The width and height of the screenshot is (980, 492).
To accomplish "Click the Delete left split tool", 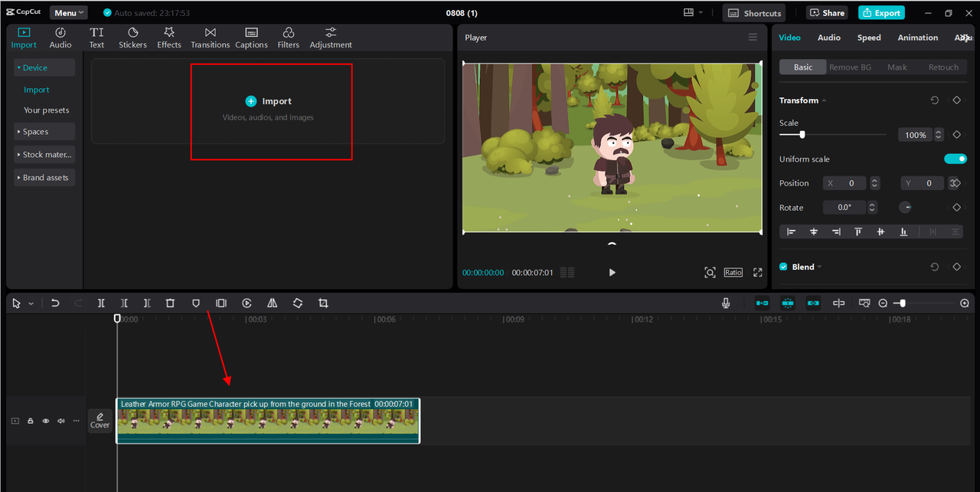I will (x=124, y=303).
